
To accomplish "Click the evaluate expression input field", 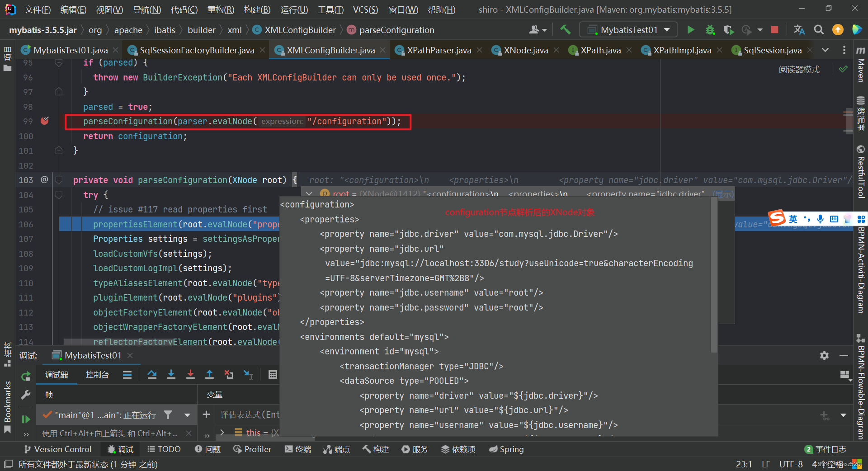I will pos(250,414).
